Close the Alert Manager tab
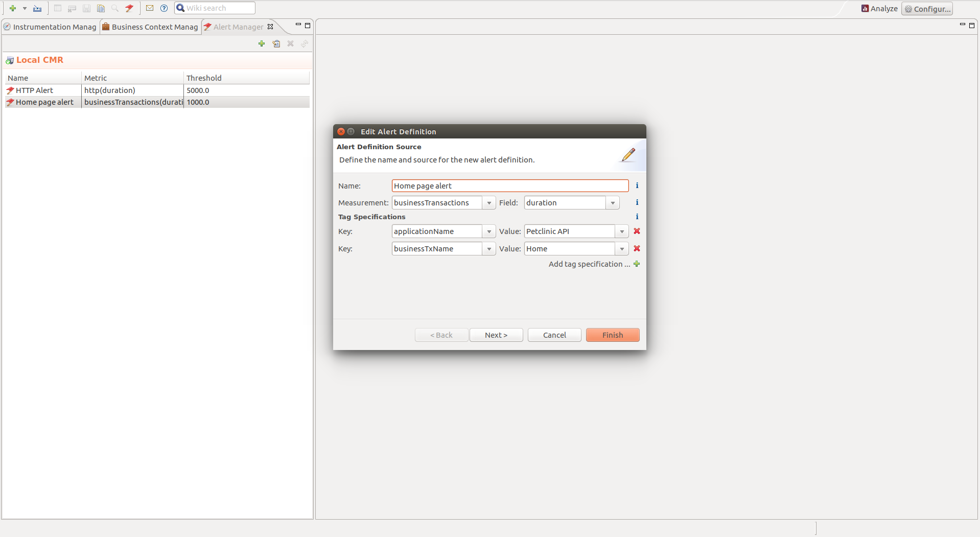Viewport: 980px width, 537px height. click(x=270, y=27)
